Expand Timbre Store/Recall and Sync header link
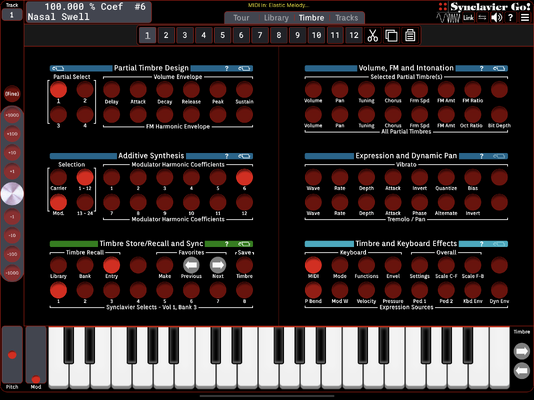534x400 pixels. (x=244, y=244)
